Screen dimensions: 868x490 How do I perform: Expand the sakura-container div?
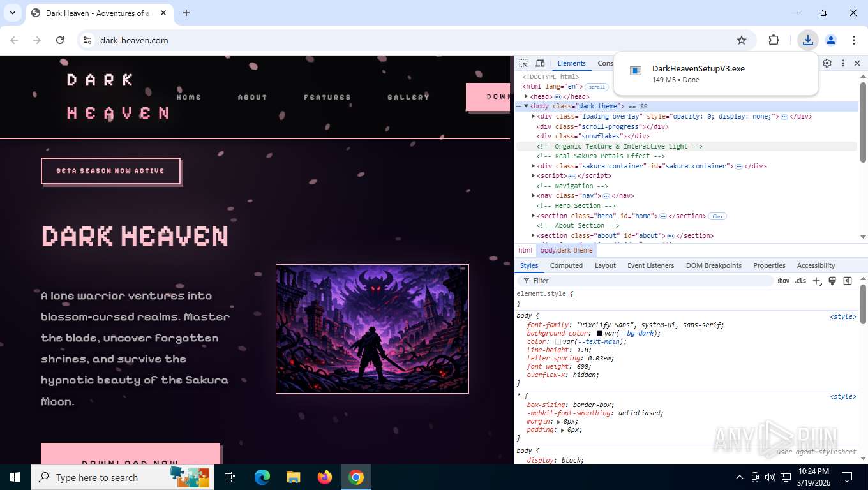pos(533,166)
